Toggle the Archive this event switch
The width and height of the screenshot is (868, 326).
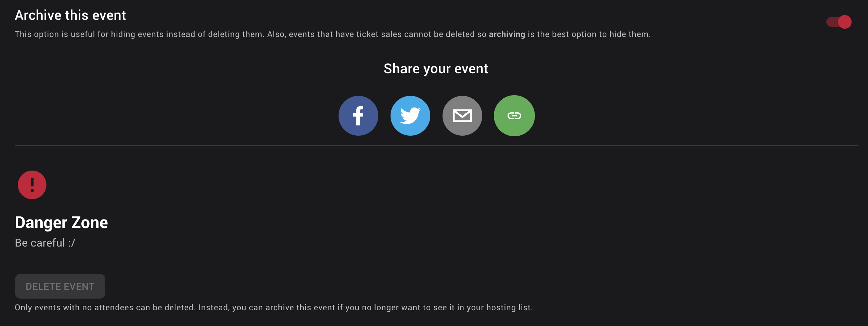839,22
